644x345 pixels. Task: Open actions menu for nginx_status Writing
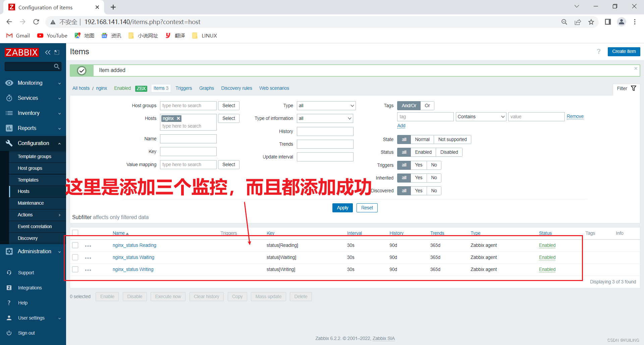pyautogui.click(x=88, y=270)
